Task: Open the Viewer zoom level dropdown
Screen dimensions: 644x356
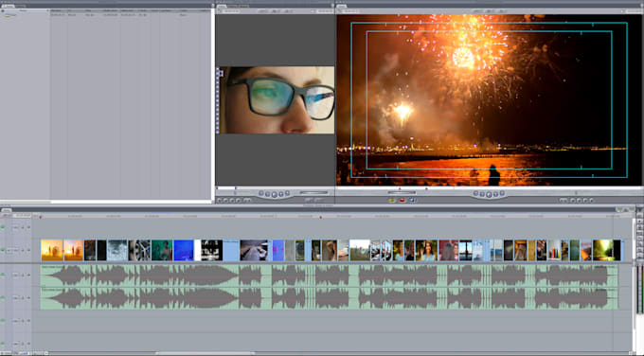Action: click(262, 11)
